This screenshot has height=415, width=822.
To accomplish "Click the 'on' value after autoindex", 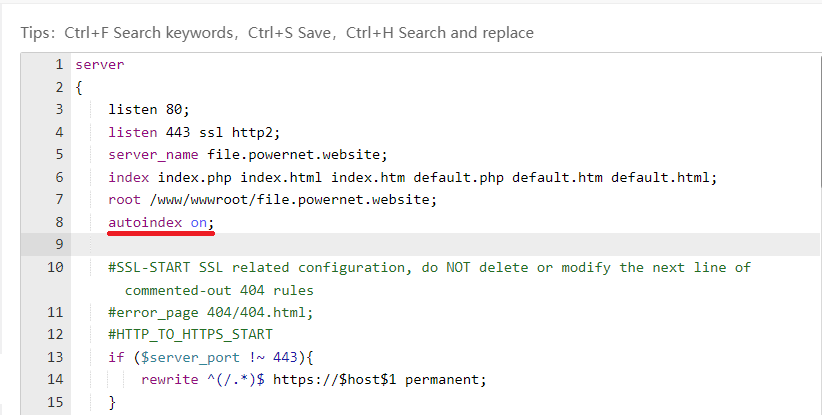I will click(x=199, y=222).
